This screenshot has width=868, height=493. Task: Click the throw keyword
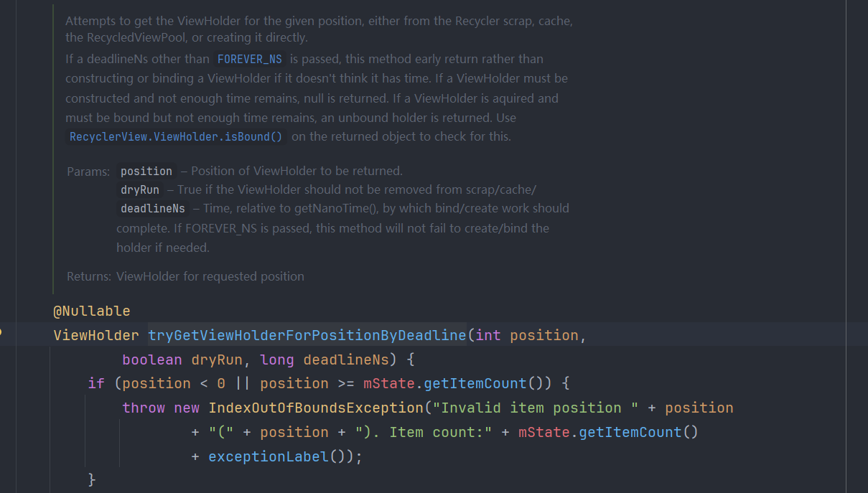point(144,408)
